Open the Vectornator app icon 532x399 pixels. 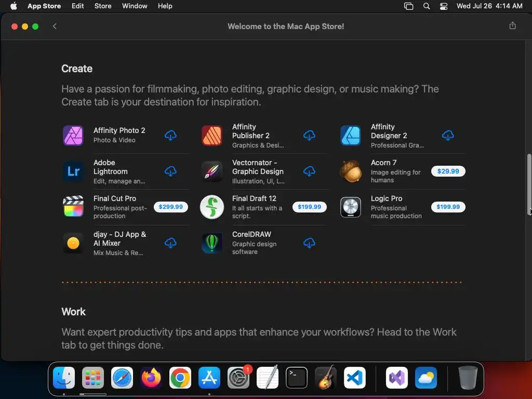(212, 171)
